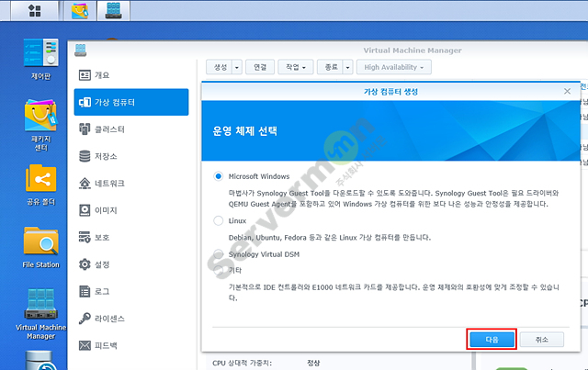This screenshot has width=588, height=370.
Task: Click the 로그 log sidebar icon
Action: tap(85, 291)
